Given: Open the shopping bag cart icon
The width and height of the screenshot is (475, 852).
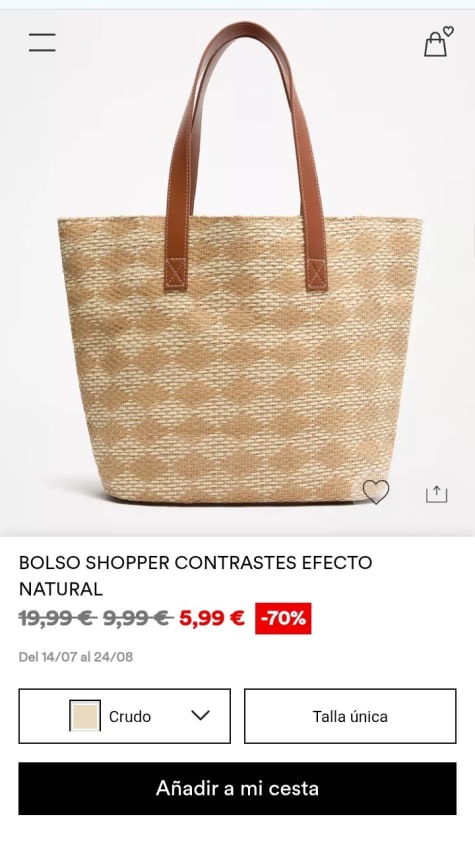Looking at the screenshot, I should (435, 45).
